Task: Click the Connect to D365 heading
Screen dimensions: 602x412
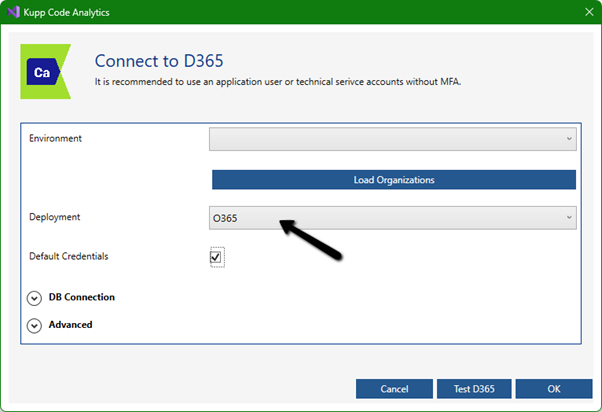Action: (158, 60)
